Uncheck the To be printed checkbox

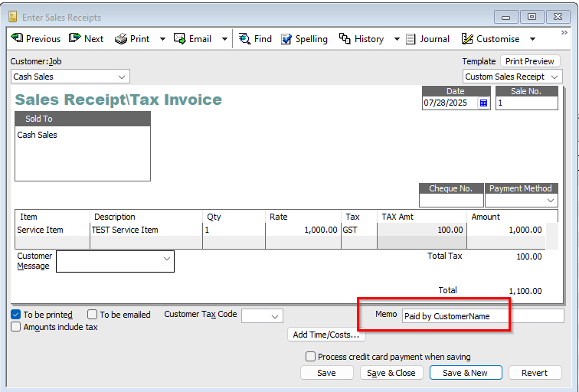(15, 315)
